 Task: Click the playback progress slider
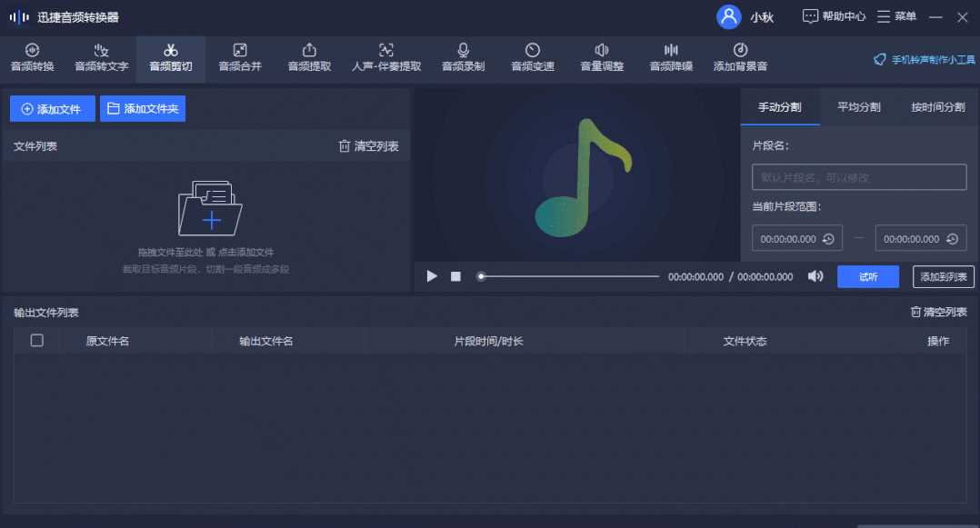pyautogui.click(x=569, y=276)
